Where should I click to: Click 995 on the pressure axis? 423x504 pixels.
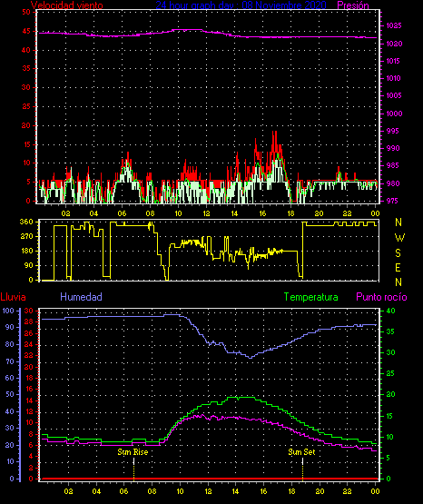[392, 131]
